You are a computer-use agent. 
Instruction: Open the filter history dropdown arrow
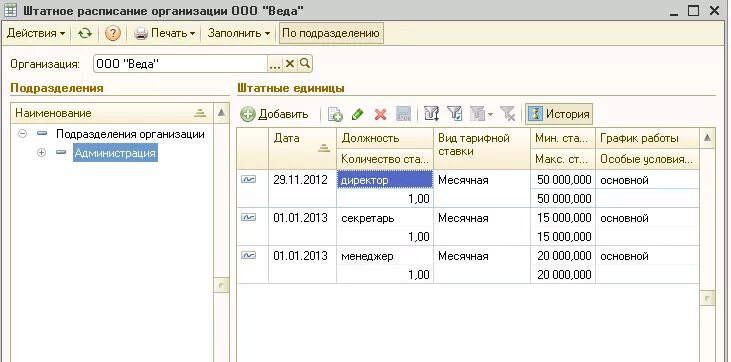(x=490, y=114)
